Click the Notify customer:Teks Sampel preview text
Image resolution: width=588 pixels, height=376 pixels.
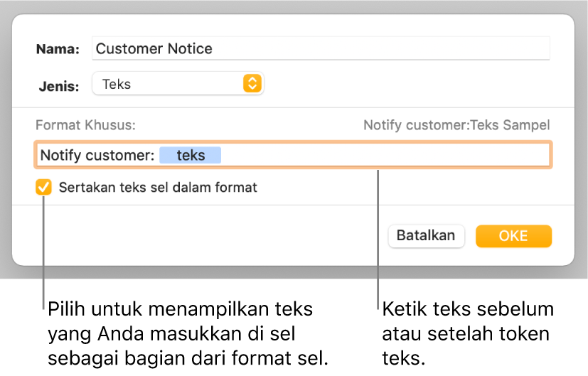pyautogui.click(x=456, y=125)
